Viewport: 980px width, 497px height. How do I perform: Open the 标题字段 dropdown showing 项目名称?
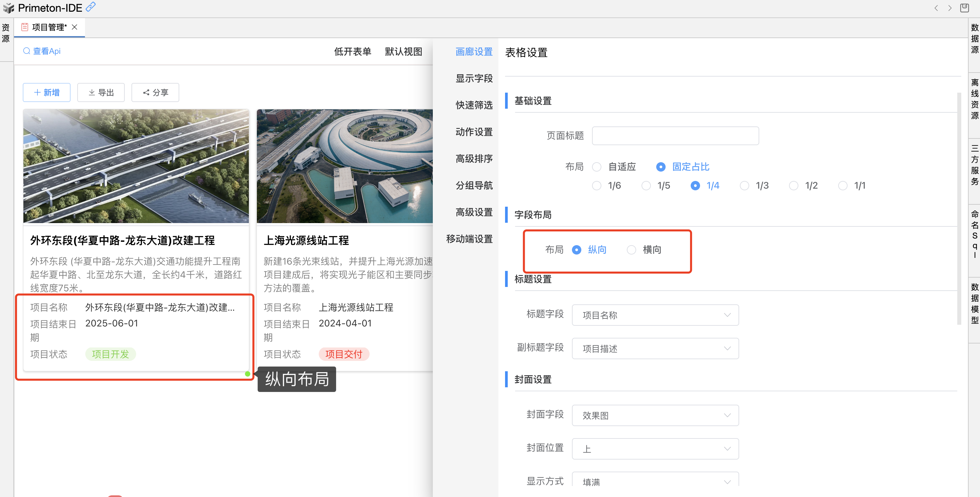click(655, 315)
